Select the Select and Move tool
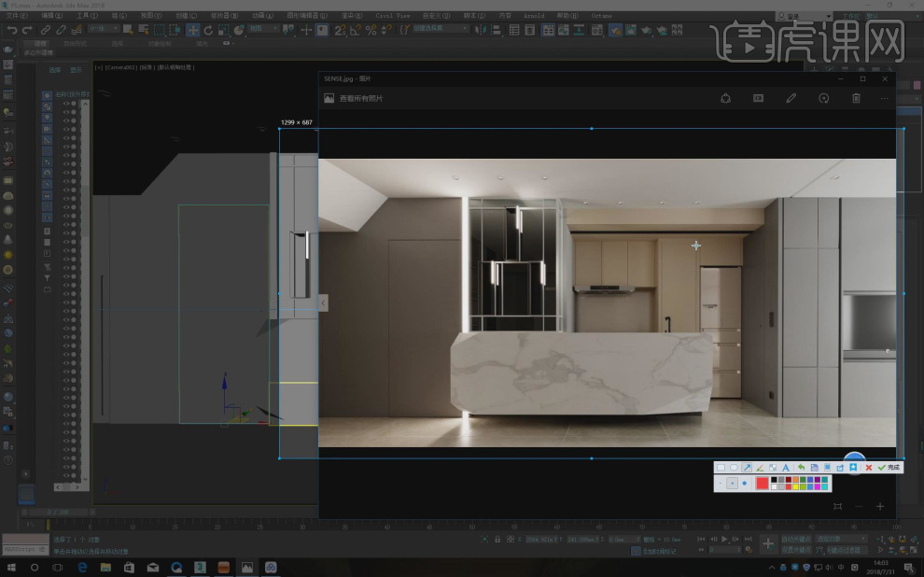This screenshot has width=924, height=577. click(193, 30)
